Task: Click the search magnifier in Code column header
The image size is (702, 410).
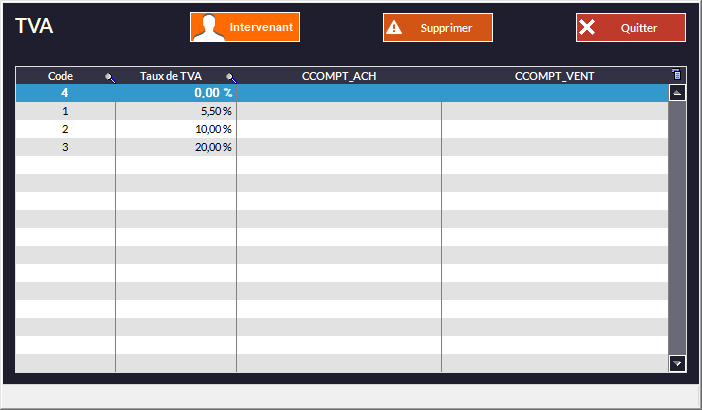Action: (109, 77)
